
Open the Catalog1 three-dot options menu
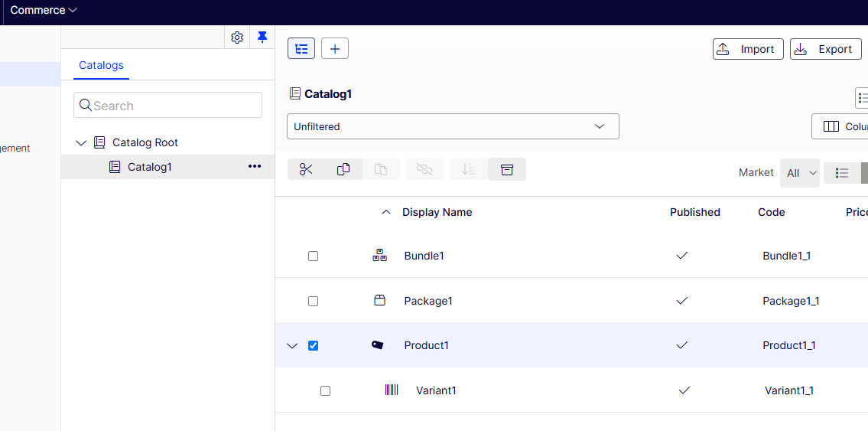click(x=255, y=167)
